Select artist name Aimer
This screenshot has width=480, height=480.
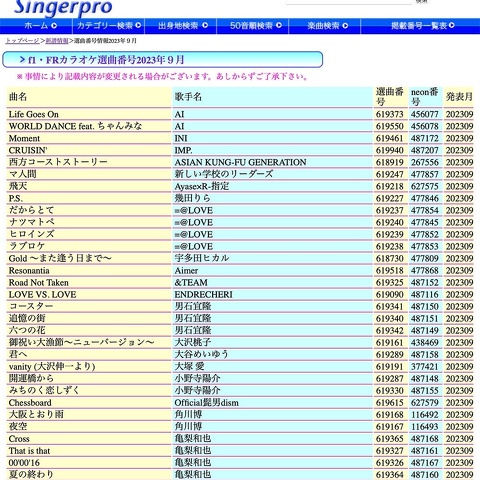[186, 270]
